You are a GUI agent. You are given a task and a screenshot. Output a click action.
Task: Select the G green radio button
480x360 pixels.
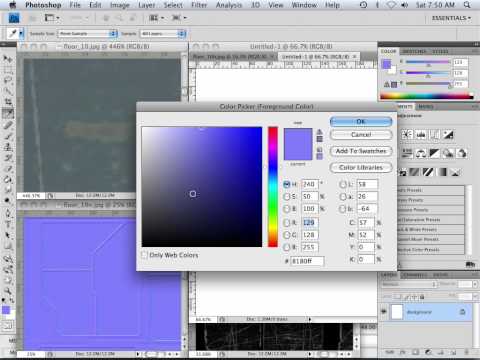(287, 235)
